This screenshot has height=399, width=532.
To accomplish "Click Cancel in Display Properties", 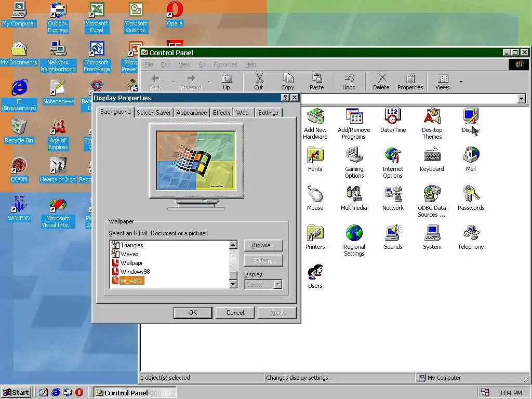I will pyautogui.click(x=235, y=313).
